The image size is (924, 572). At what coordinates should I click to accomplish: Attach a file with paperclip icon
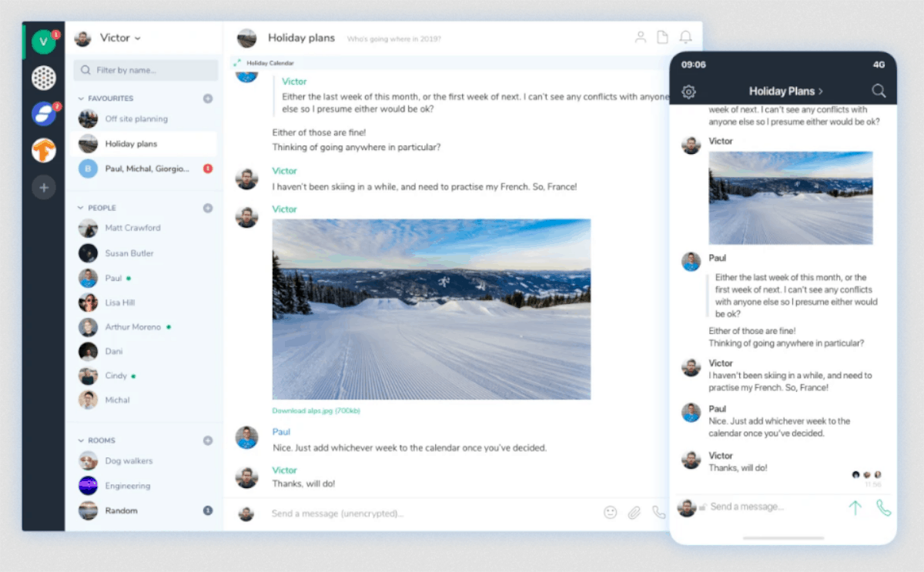click(634, 512)
